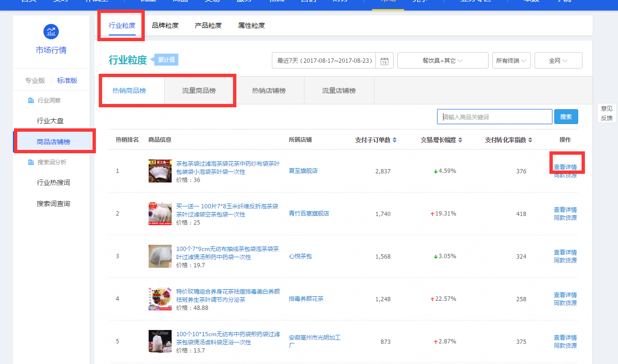Click the 搜索词分析 section icon
This screenshot has height=364, width=618.
[x=31, y=162]
